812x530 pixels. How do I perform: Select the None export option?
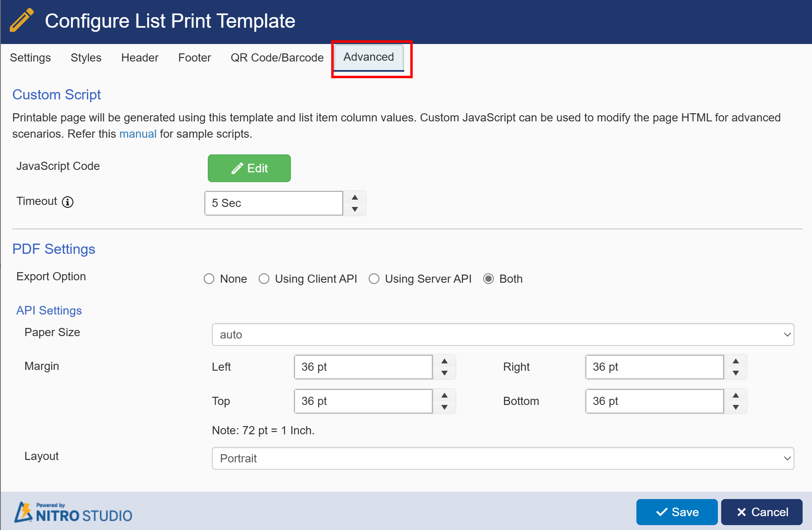pyautogui.click(x=209, y=279)
